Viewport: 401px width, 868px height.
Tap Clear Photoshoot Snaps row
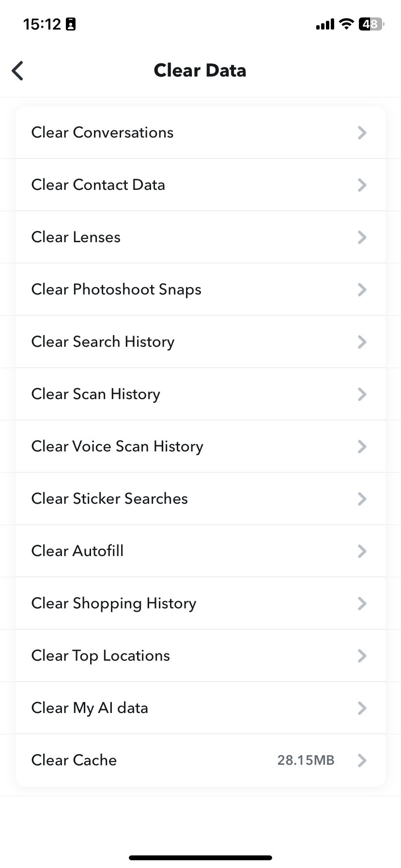click(x=116, y=290)
